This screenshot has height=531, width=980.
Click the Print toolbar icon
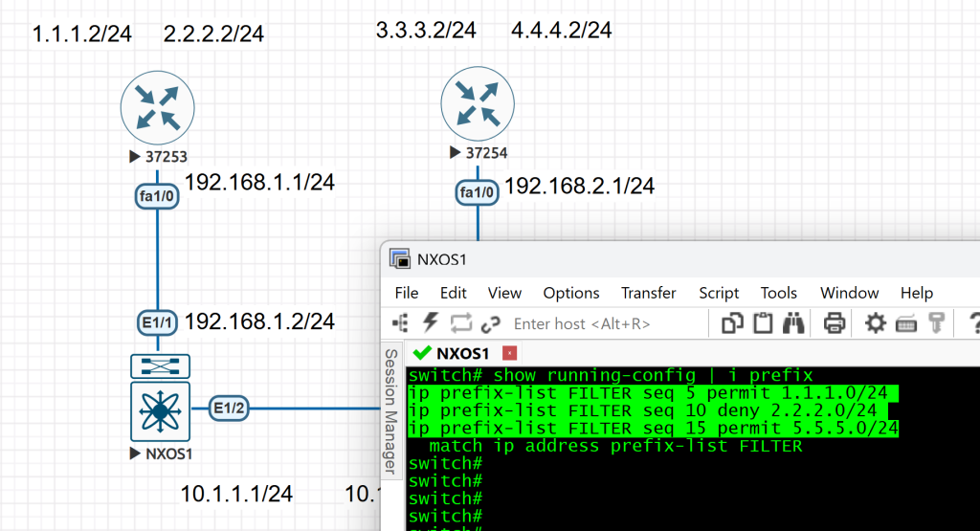834,323
